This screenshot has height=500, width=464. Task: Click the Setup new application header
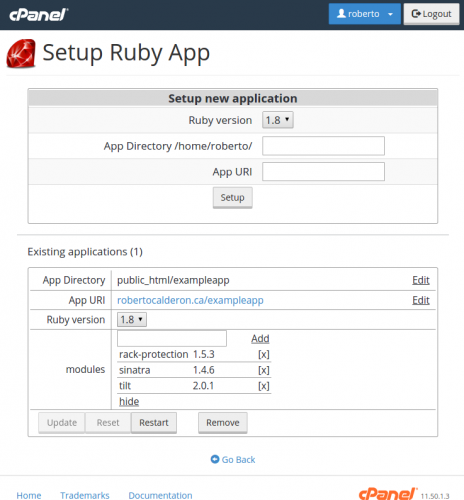tap(233, 98)
